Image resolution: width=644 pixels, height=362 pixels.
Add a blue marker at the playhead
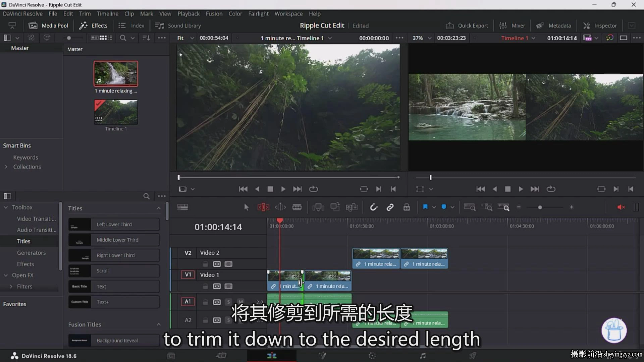(444, 207)
